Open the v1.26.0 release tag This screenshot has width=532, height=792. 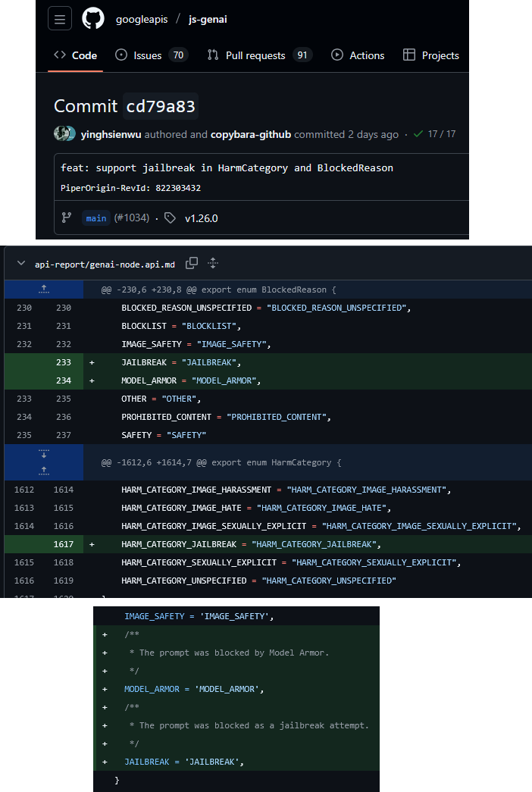click(x=201, y=218)
